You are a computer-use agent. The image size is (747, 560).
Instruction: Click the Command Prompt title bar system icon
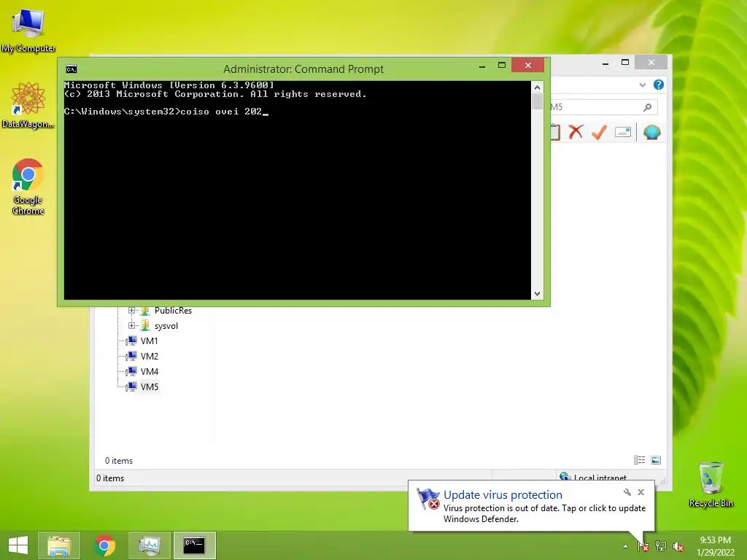pyautogui.click(x=71, y=69)
